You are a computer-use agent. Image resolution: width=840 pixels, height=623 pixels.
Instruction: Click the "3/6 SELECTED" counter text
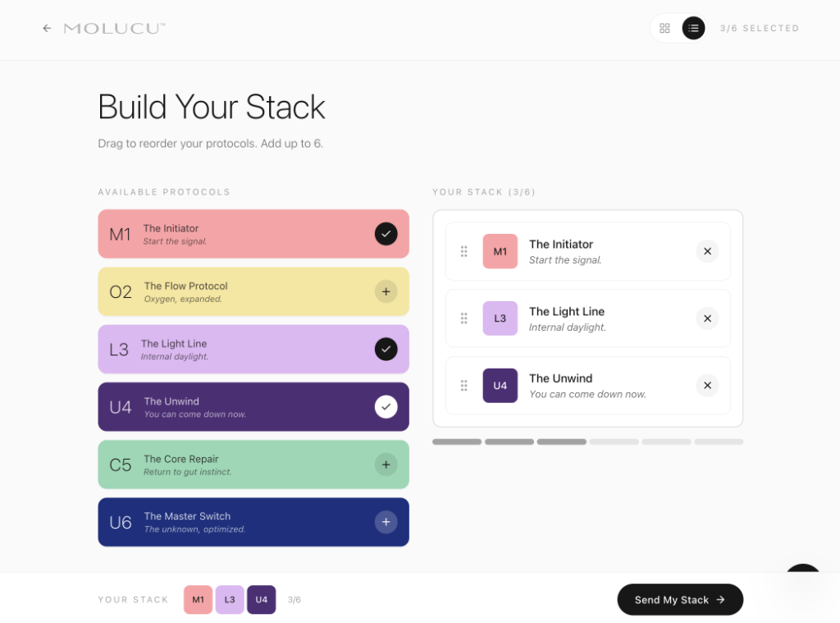759,29
